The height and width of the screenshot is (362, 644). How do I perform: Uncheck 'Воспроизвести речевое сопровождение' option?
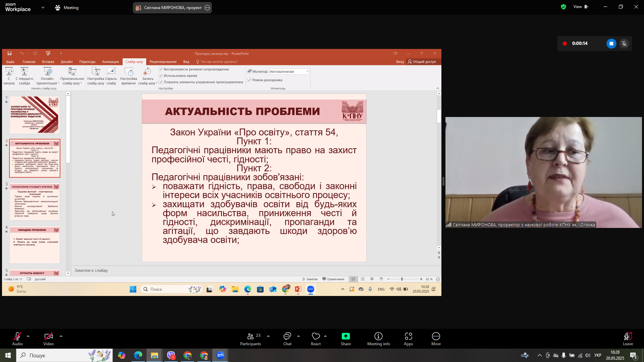pos(161,69)
